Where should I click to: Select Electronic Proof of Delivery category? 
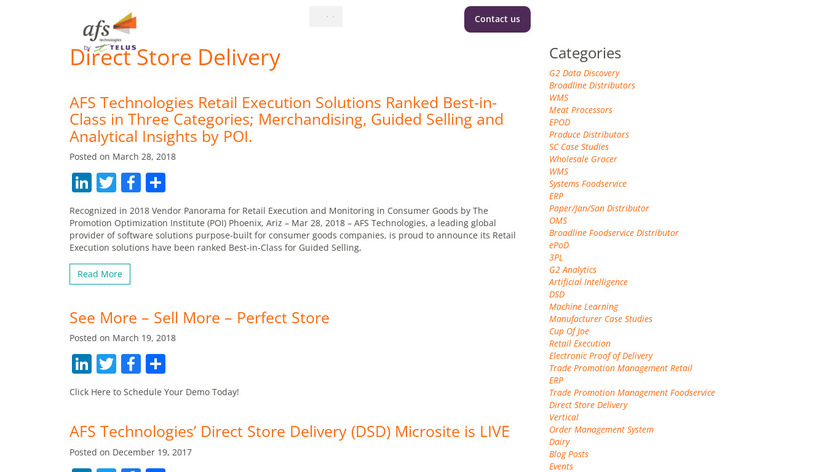coord(601,356)
